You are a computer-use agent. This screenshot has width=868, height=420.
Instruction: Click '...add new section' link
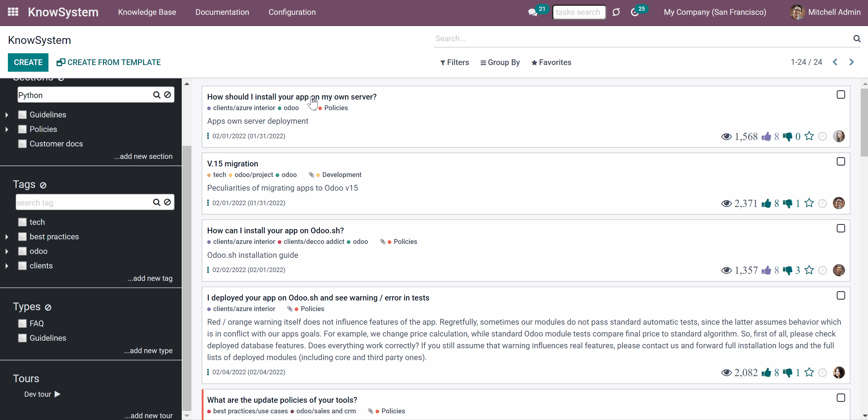click(x=143, y=156)
